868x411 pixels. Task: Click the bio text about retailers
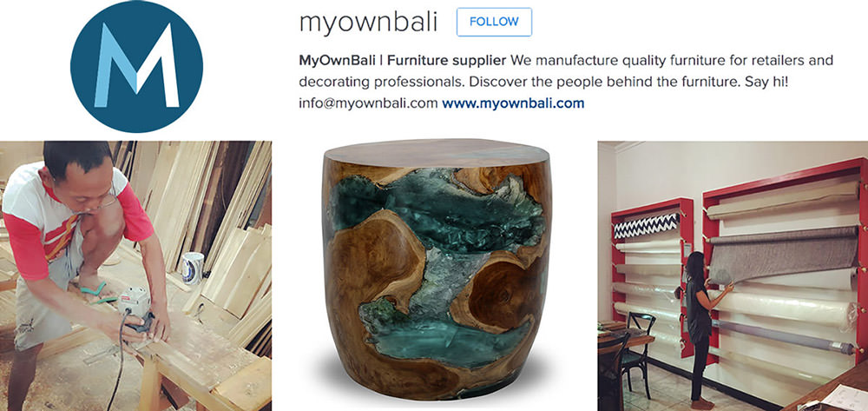[x=566, y=70]
